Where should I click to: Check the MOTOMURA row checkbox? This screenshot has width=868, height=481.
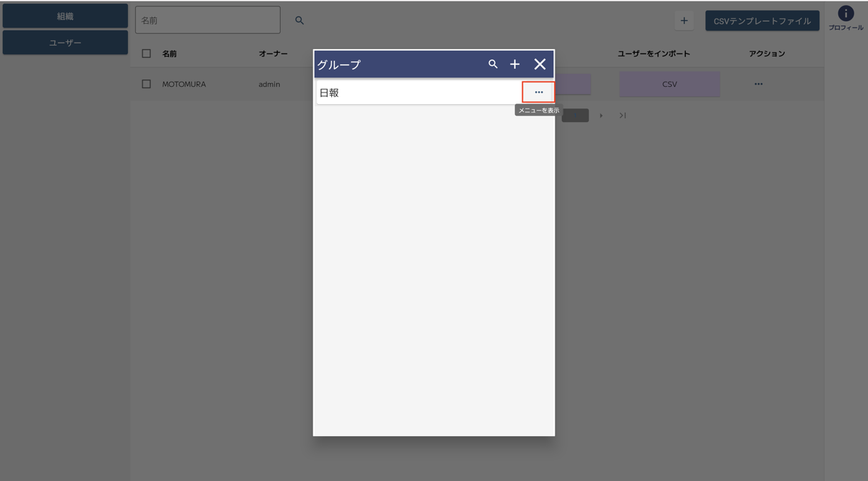(147, 84)
